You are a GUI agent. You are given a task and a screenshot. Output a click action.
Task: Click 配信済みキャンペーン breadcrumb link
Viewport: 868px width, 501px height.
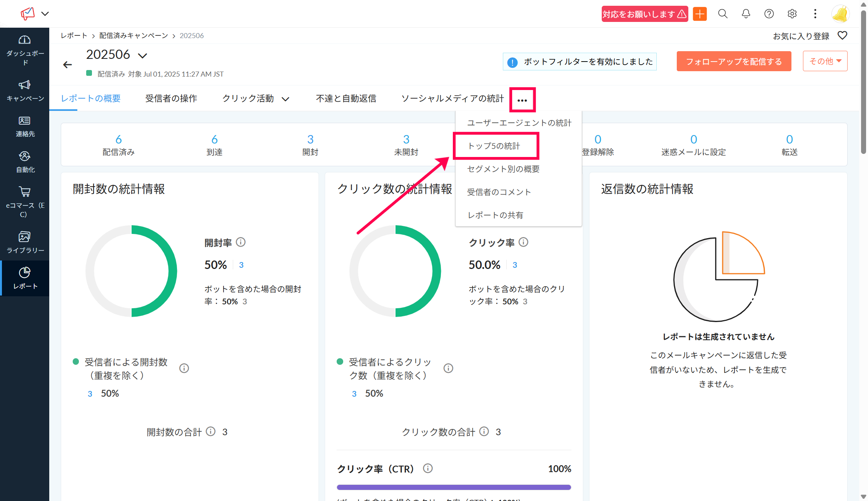click(x=134, y=35)
